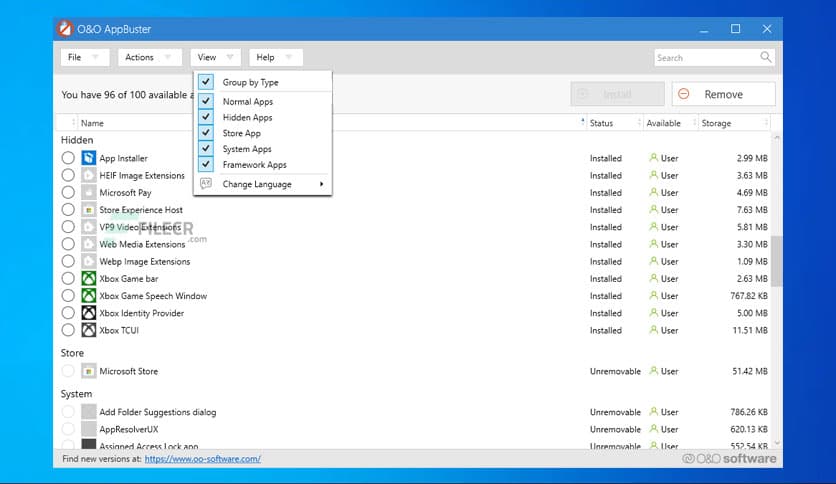Select the Xbox Game bar radio circle
This screenshot has height=484, width=836.
click(x=68, y=278)
